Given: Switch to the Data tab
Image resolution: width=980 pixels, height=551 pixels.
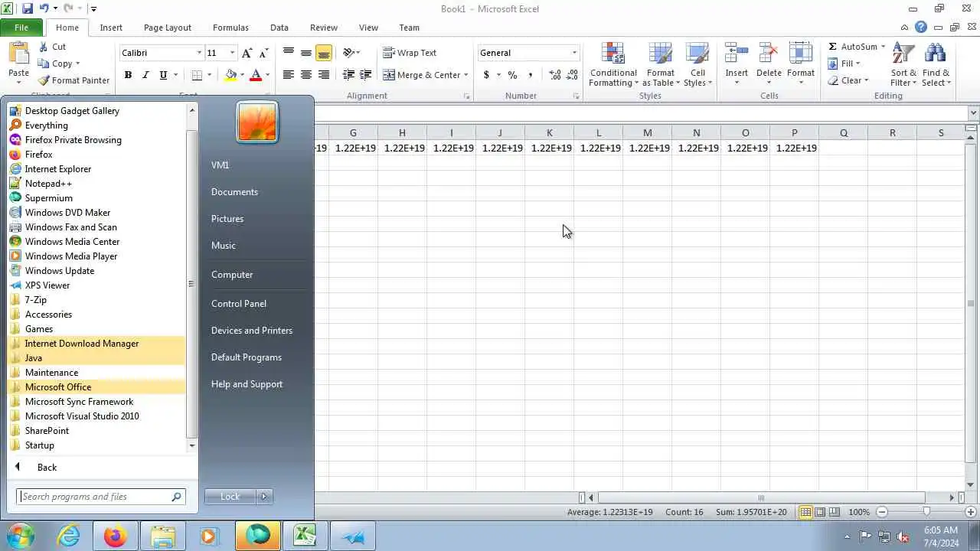Looking at the screenshot, I should (x=279, y=28).
